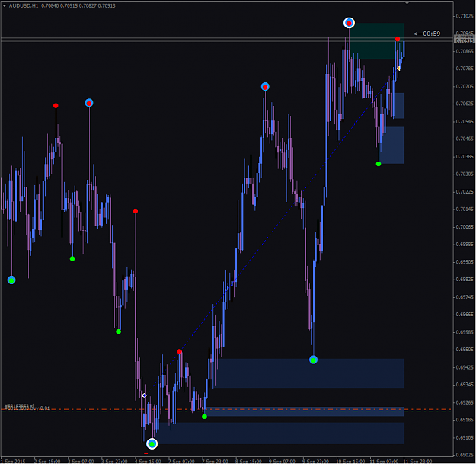Click the '10 Sep 15:00' time axis label
The height and width of the screenshot is (464, 476).
pyautogui.click(x=350, y=461)
